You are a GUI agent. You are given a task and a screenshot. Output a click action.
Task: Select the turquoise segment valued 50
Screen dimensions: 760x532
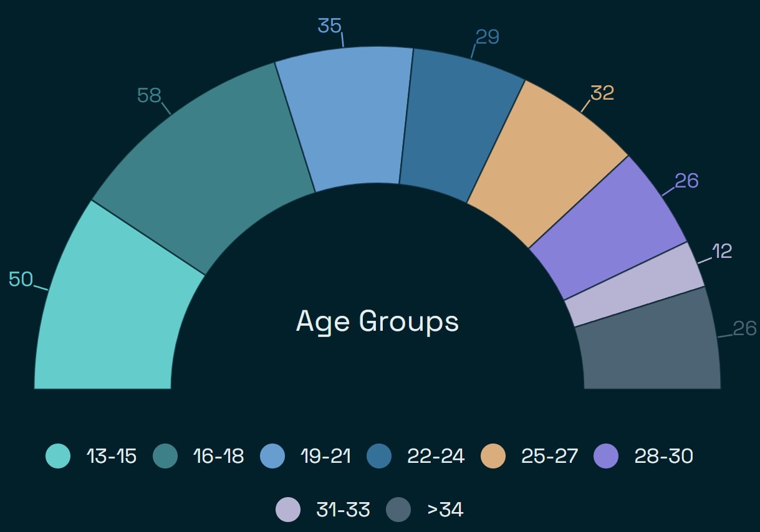click(x=109, y=311)
